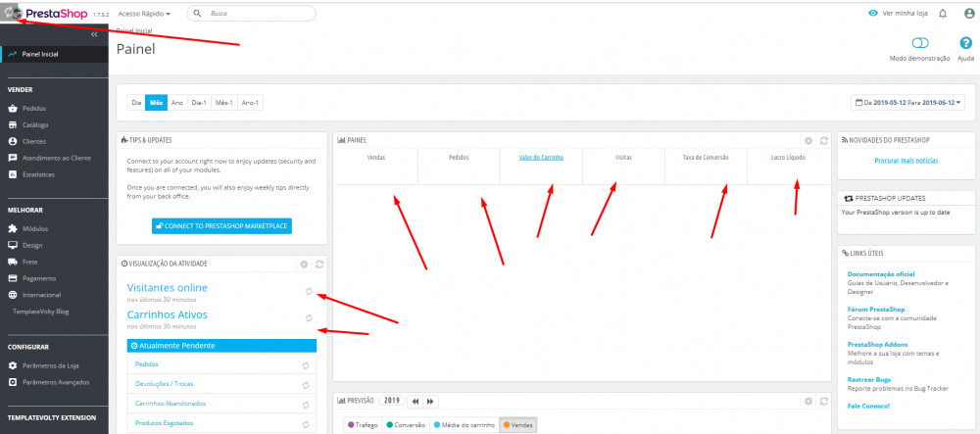980x434 pixels.
Task: Click the Busca search field
Action: pos(251,13)
